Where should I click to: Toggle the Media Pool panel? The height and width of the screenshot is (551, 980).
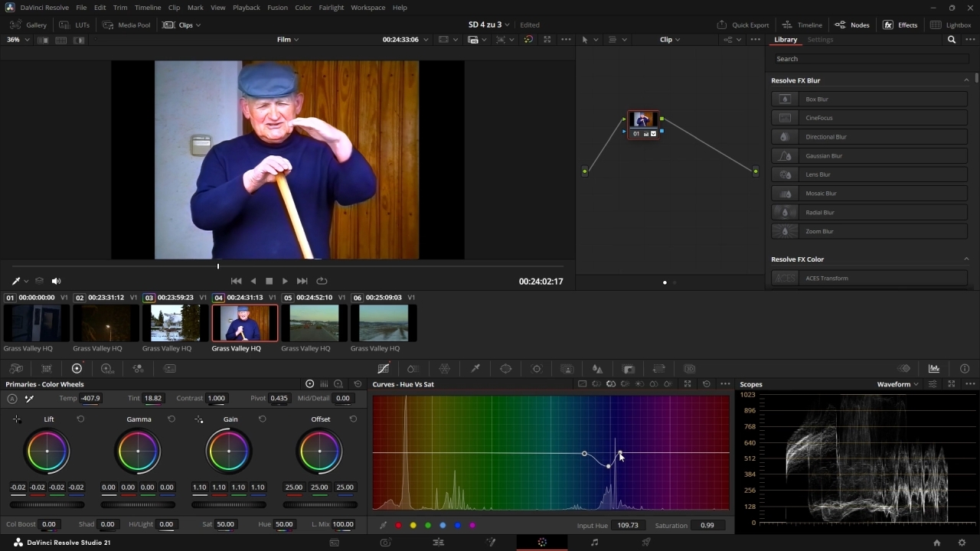pos(126,24)
